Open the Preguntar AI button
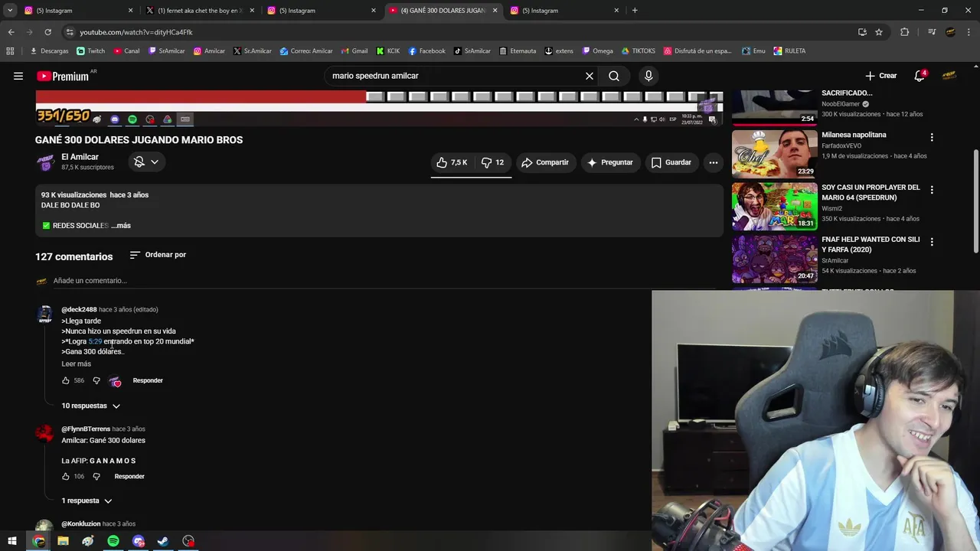This screenshot has width=980, height=551. tap(610, 162)
